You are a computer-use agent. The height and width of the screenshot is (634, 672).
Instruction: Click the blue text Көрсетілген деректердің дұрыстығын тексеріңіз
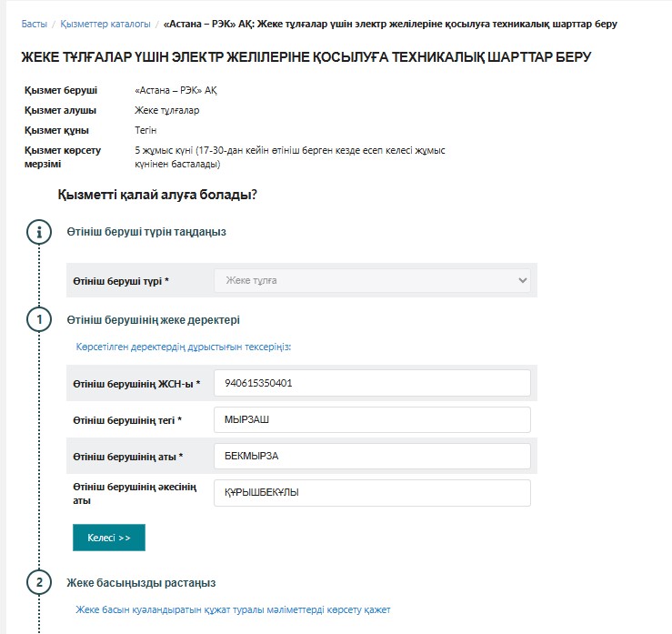point(184,347)
